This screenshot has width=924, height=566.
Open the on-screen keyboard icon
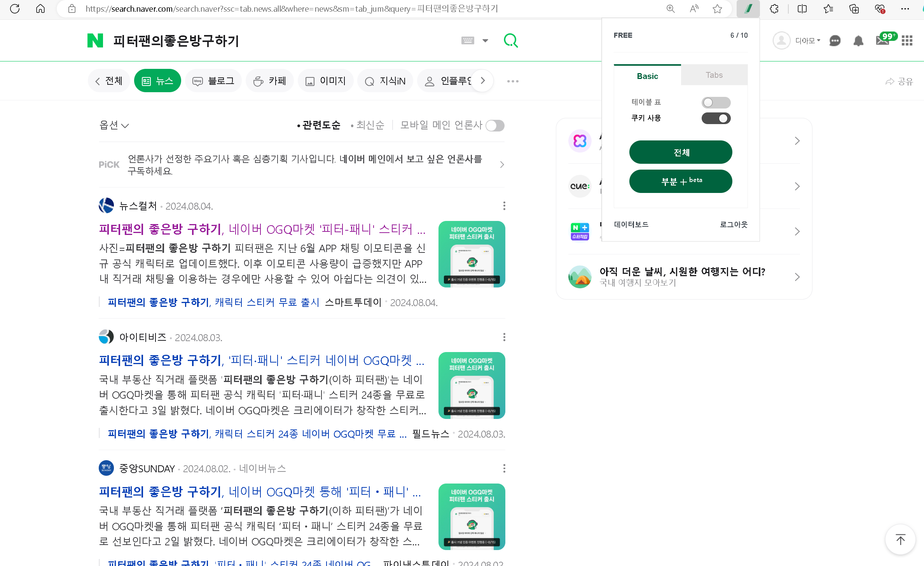click(x=468, y=40)
